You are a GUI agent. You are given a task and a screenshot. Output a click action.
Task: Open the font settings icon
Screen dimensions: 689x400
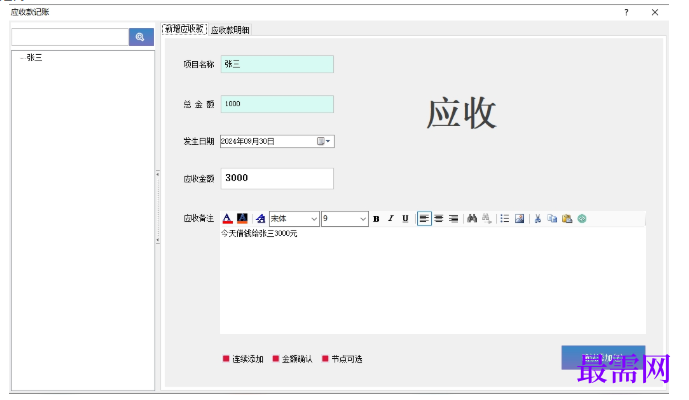pyautogui.click(x=261, y=218)
